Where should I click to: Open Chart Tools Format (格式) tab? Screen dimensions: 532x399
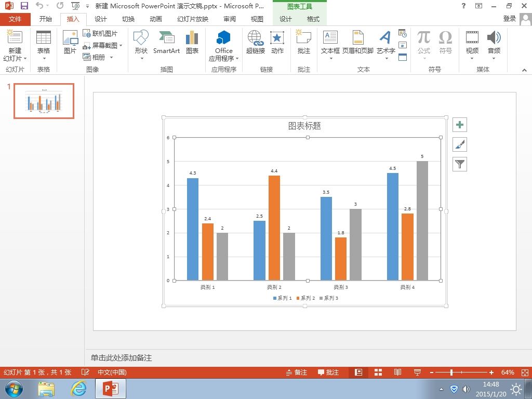(313, 19)
